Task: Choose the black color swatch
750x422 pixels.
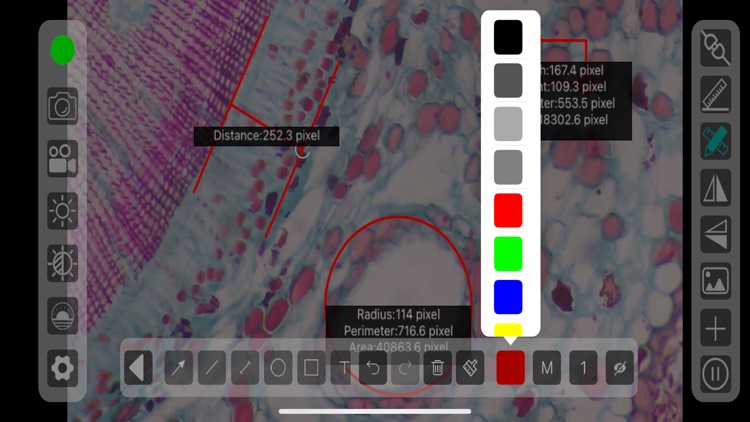Action: (x=508, y=37)
